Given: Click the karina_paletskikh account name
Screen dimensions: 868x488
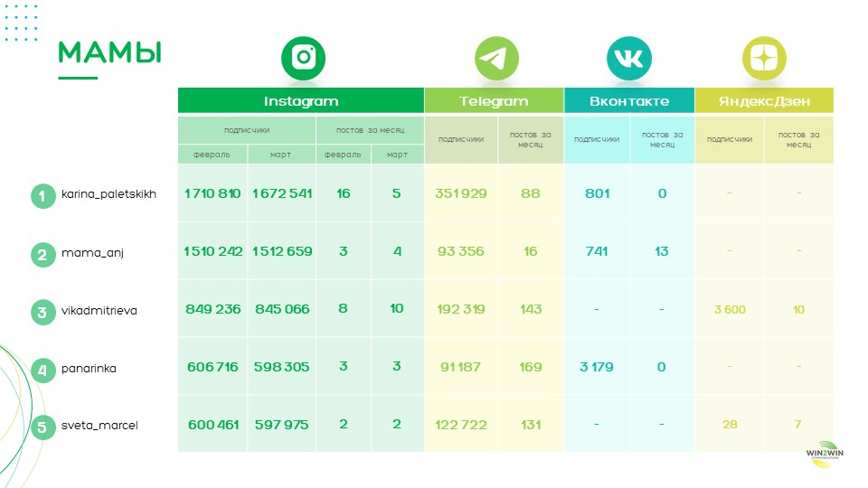Looking at the screenshot, I should (102, 194).
